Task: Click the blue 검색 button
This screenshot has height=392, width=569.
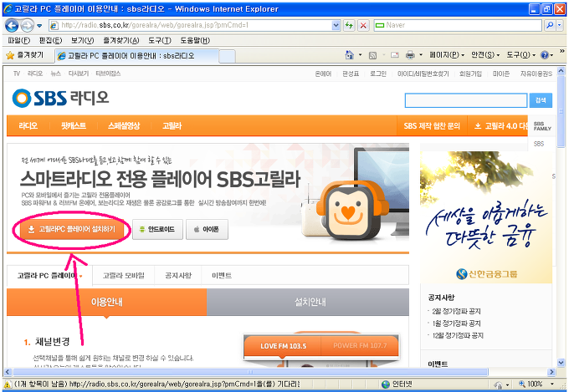Action: point(541,100)
